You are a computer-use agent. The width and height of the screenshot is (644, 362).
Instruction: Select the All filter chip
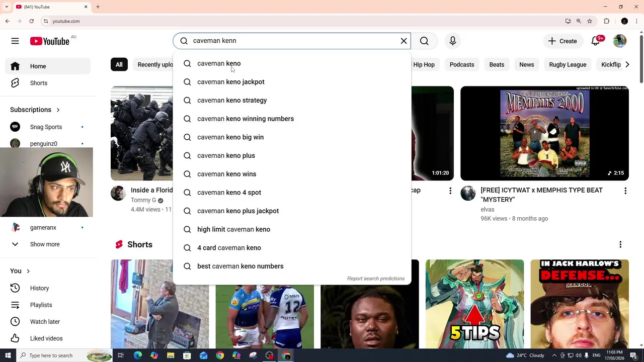(119, 64)
